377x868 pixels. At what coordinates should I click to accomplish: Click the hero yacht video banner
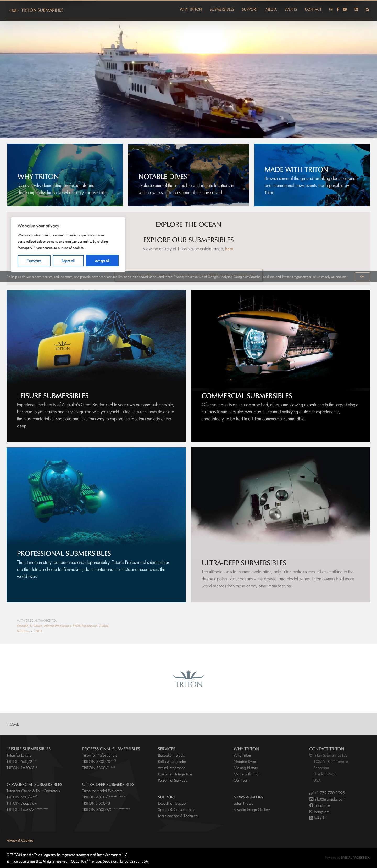[x=188, y=80]
